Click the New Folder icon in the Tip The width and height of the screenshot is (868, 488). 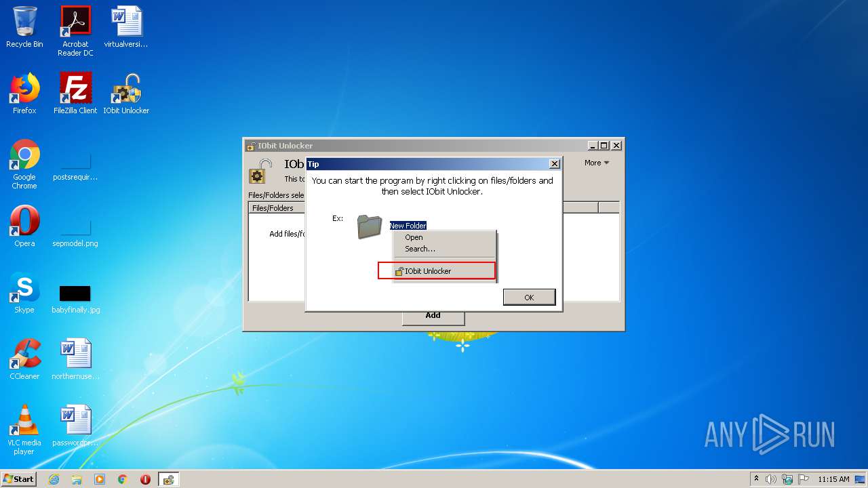pos(370,227)
